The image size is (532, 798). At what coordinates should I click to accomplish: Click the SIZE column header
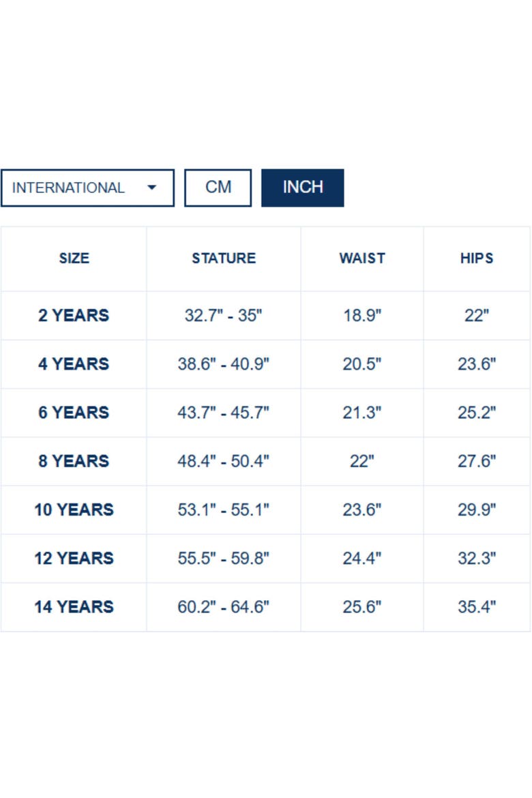74,258
